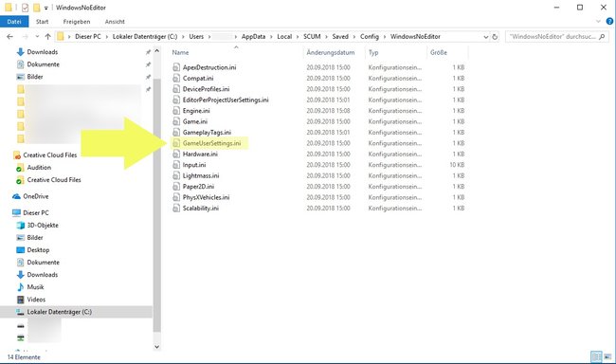Open 3D-Objekte folder in sidebar
The width and height of the screenshot is (616, 364).
coord(43,226)
